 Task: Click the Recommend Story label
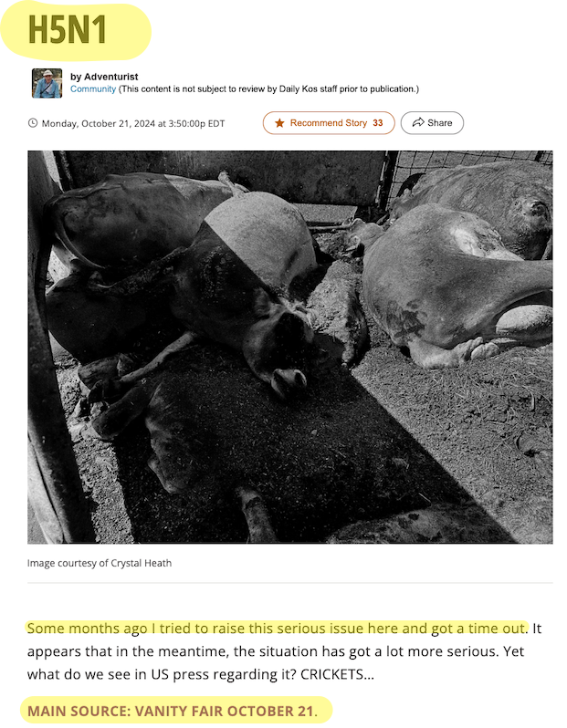pos(329,123)
